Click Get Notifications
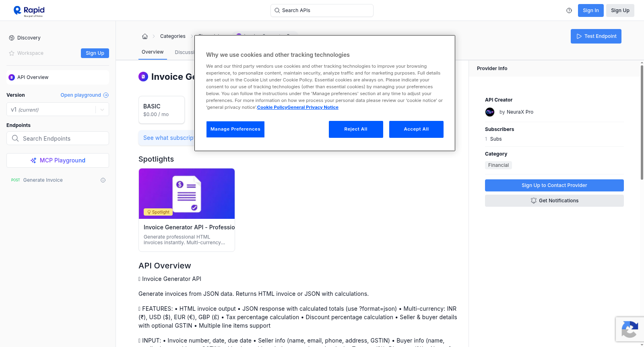The image size is (644, 347). click(554, 201)
